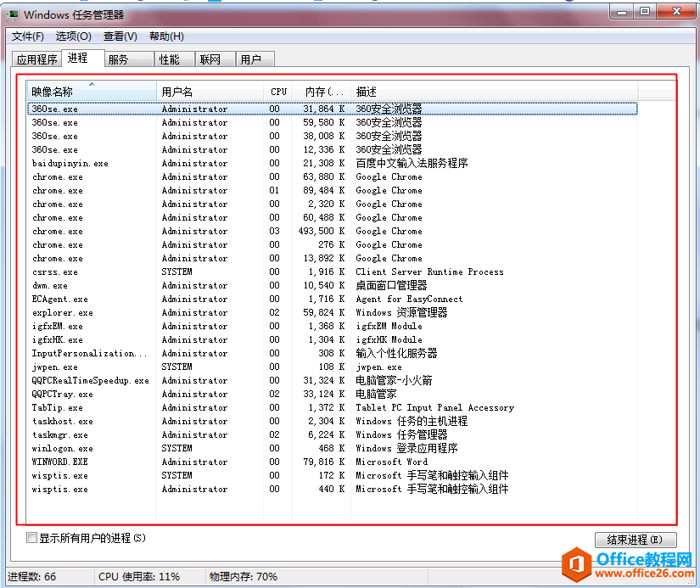Sort by 映像名称 column header

click(x=92, y=92)
